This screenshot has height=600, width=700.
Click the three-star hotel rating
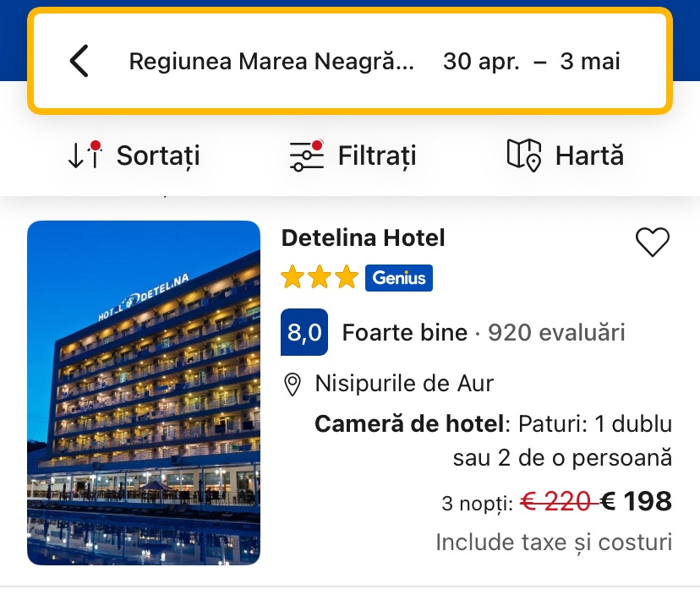click(320, 278)
